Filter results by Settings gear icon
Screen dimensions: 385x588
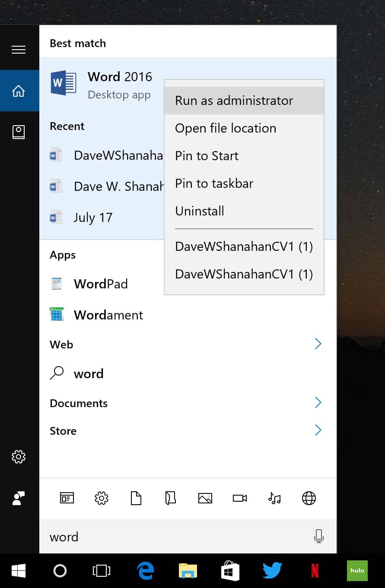click(x=101, y=498)
